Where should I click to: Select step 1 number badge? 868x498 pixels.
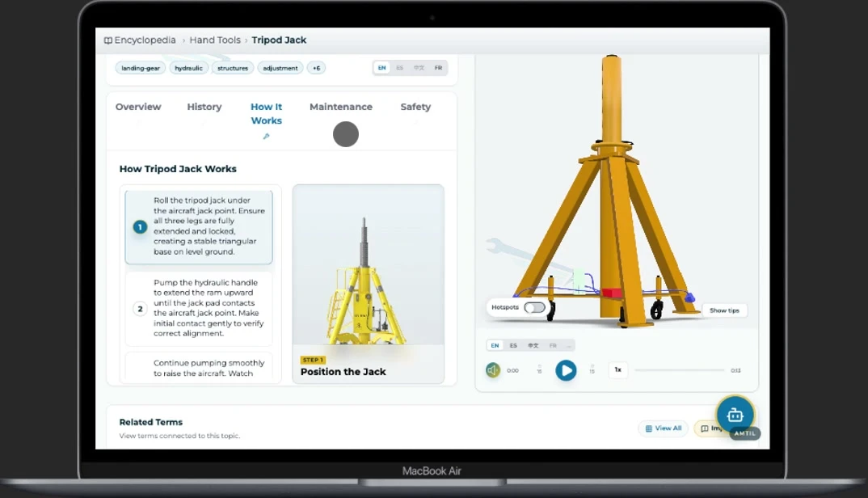140,227
